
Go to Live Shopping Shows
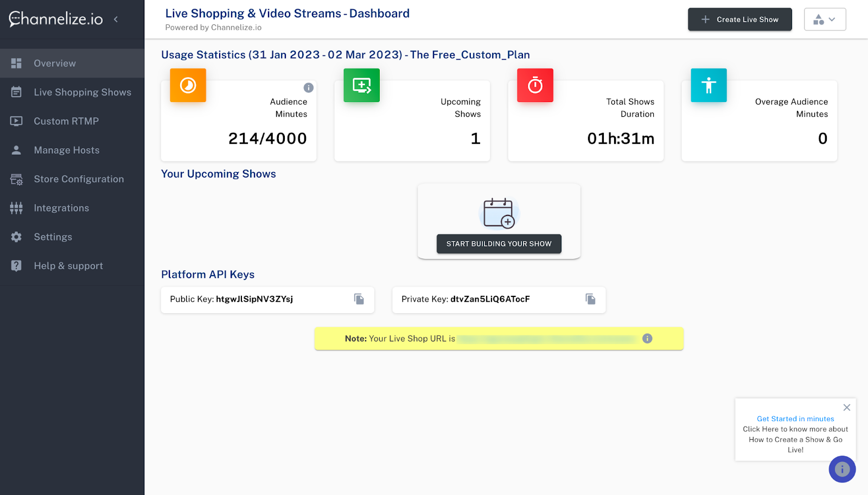tap(72, 92)
